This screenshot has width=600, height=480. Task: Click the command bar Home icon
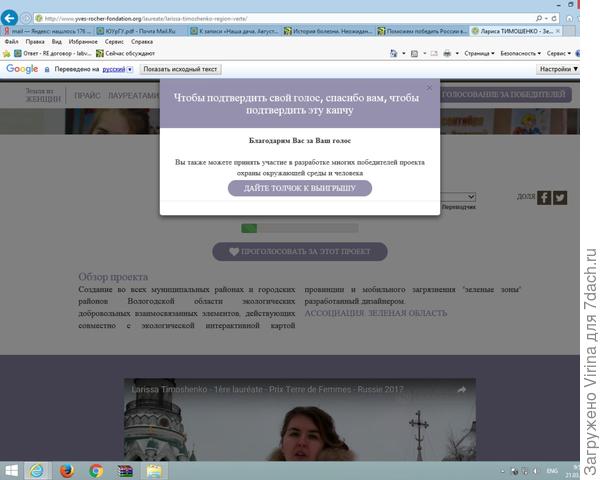coord(394,53)
